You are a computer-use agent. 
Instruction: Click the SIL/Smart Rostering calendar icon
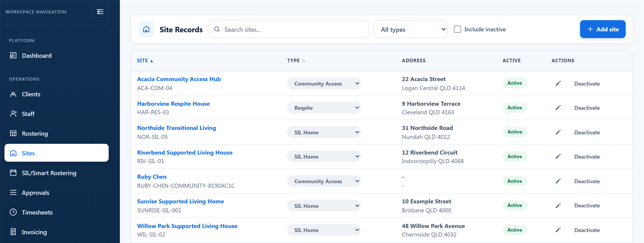(x=13, y=173)
